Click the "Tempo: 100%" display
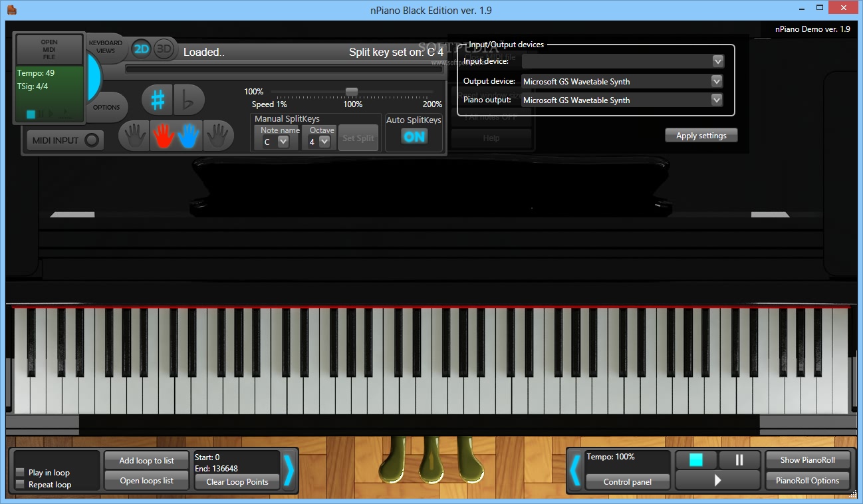 (x=610, y=457)
